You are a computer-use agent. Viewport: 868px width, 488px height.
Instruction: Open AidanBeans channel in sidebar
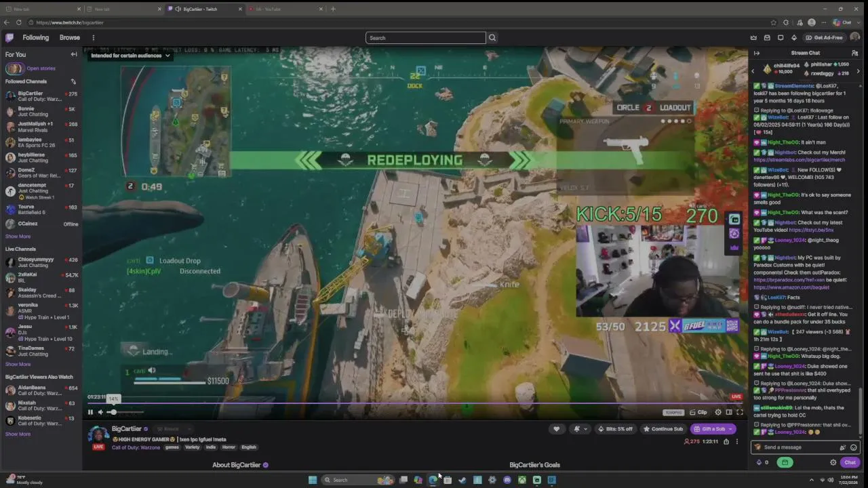(x=41, y=390)
